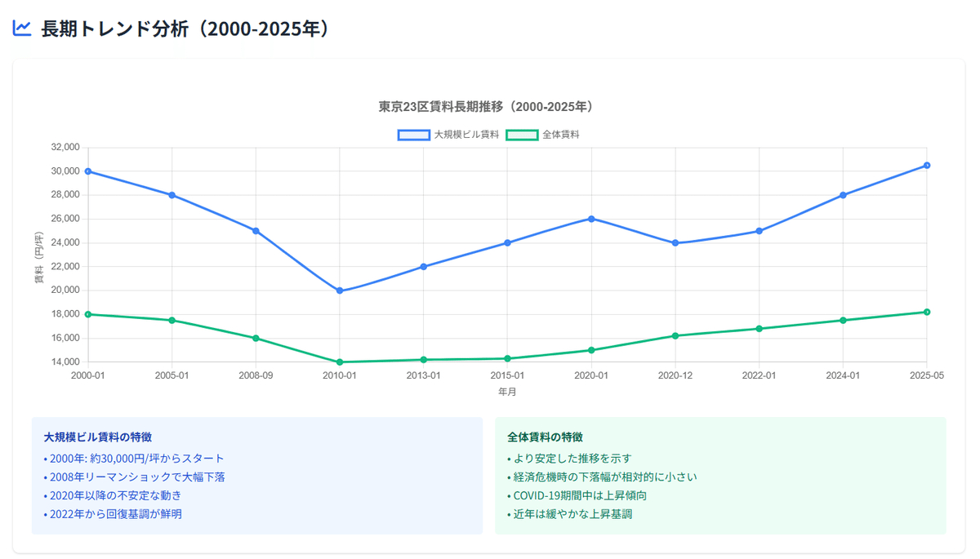The width and height of the screenshot is (980, 559).
Task: Click the trend chart icon beside the heading
Action: (x=22, y=29)
